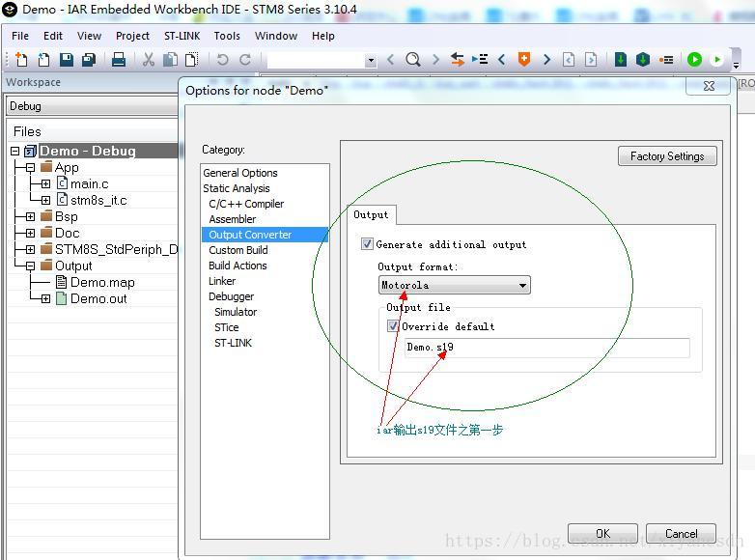The width and height of the screenshot is (755, 560).
Task: Click the Factory Settings button
Action: pyautogui.click(x=667, y=156)
